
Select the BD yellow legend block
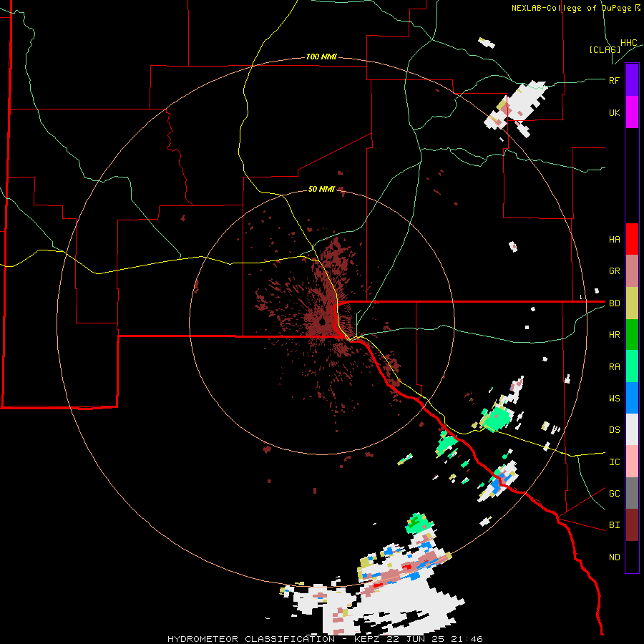point(632,303)
